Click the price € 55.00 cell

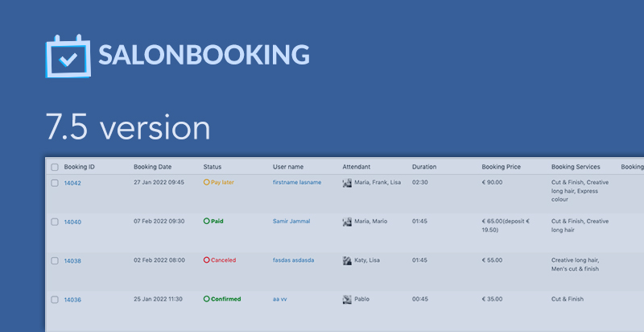point(492,260)
